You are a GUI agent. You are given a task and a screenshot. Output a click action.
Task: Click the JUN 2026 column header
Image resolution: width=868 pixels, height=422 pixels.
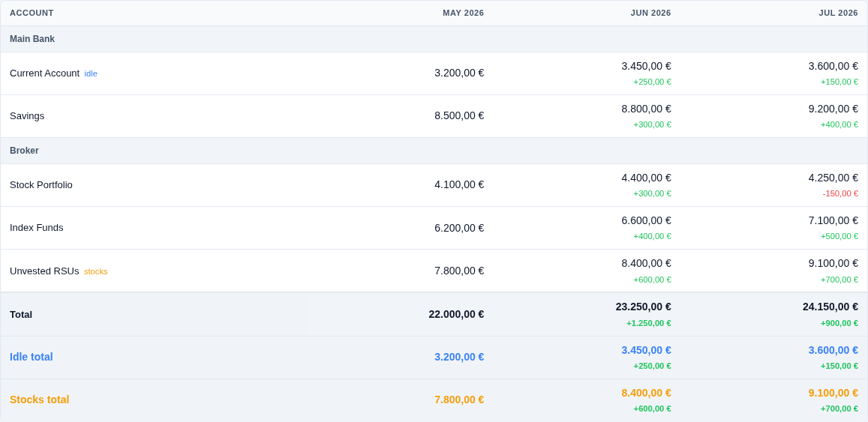(x=650, y=13)
